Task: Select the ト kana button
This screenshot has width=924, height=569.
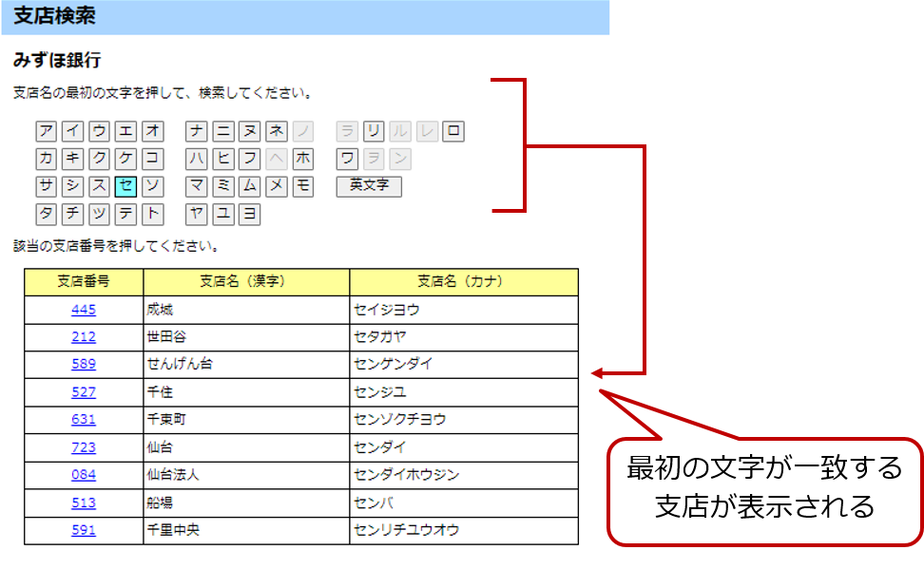Action: point(153,214)
